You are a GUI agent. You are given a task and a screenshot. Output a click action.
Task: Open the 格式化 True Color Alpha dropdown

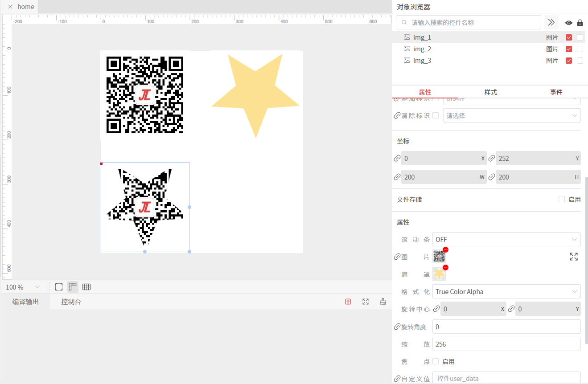coord(506,291)
